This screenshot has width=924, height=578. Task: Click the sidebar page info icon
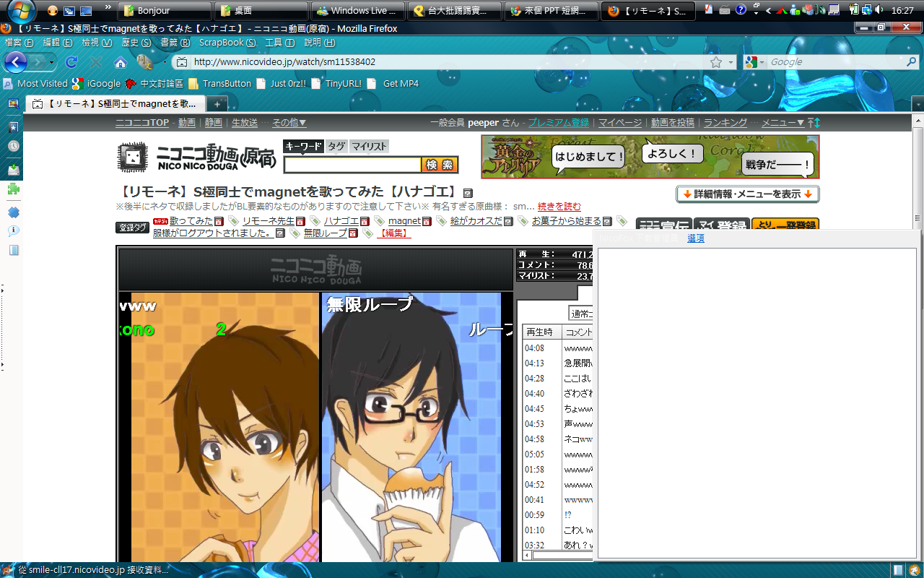13,231
